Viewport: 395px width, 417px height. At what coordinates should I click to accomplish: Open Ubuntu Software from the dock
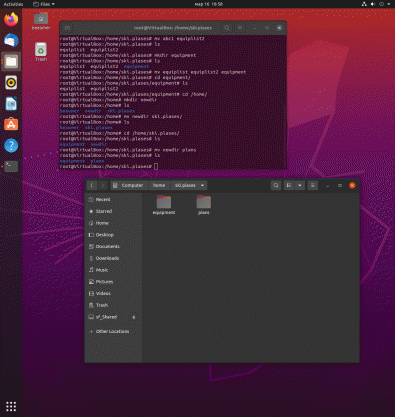coord(11,124)
